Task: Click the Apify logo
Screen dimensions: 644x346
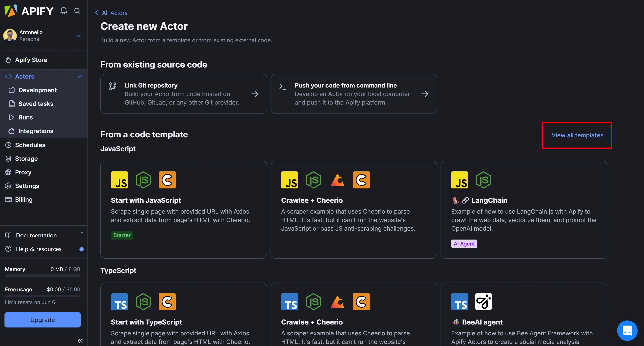Action: [x=29, y=11]
